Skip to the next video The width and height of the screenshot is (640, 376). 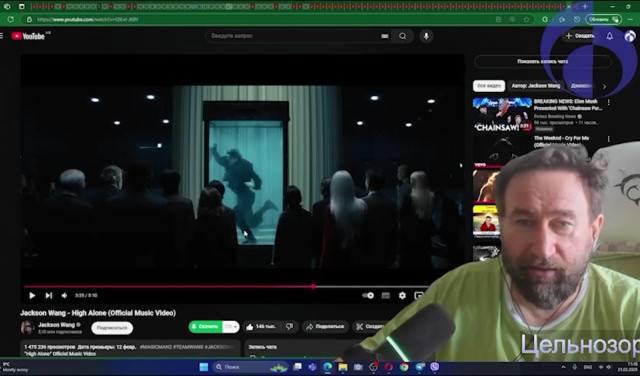point(49,296)
